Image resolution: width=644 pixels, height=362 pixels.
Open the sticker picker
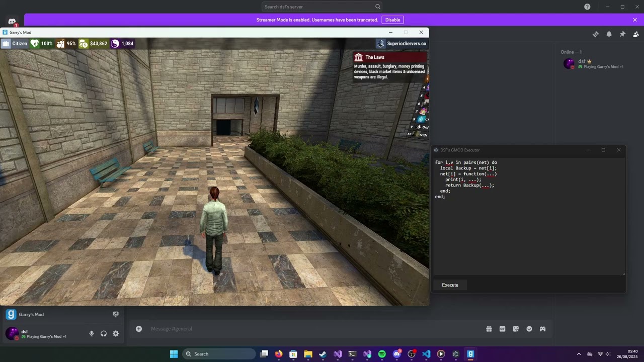click(516, 329)
